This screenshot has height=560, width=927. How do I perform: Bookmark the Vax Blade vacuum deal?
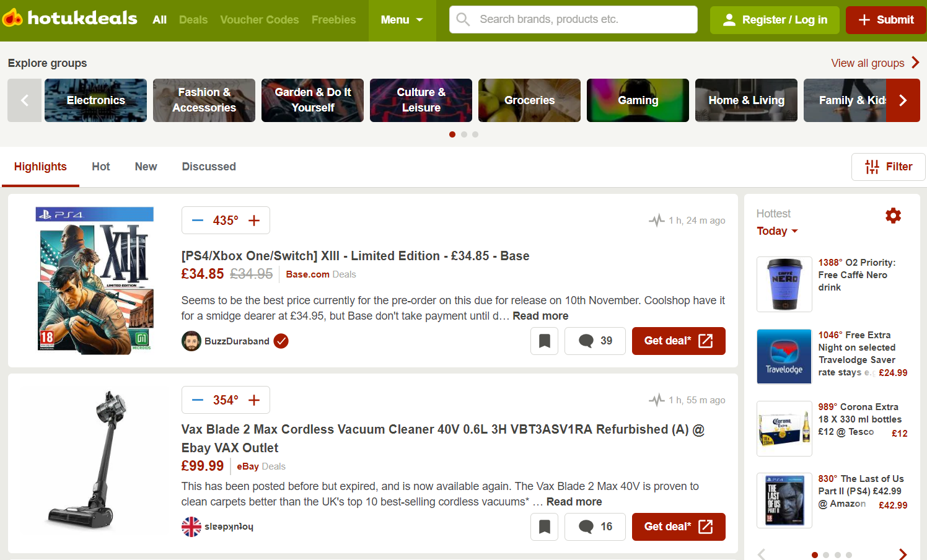point(545,527)
